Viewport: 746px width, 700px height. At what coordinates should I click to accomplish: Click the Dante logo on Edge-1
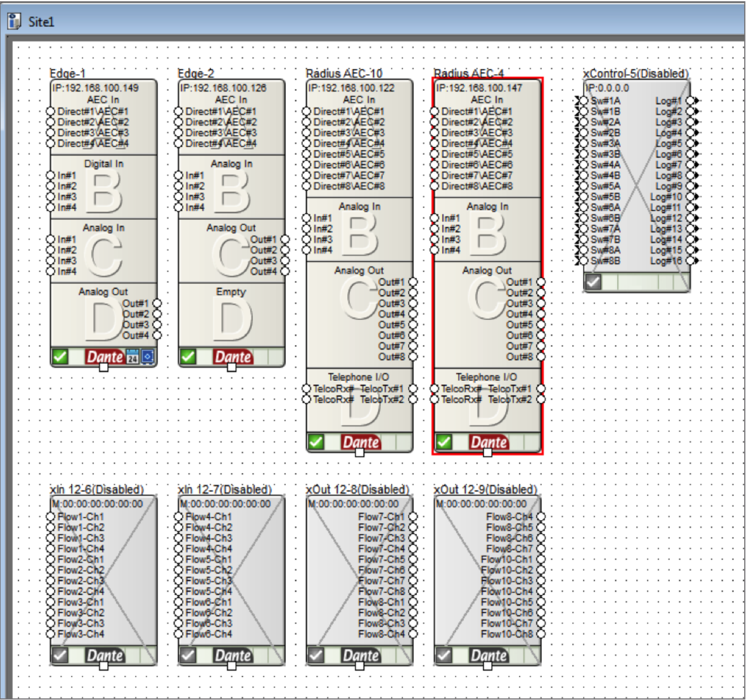[x=104, y=357]
